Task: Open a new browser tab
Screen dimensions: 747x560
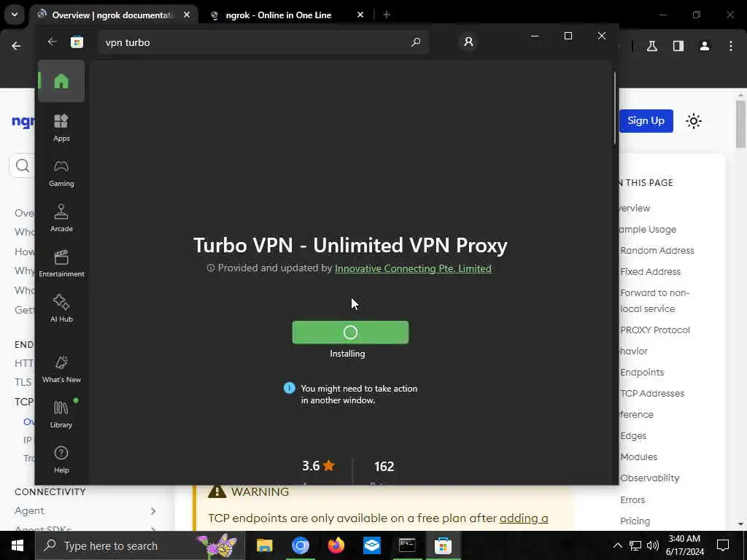Action: point(387,15)
